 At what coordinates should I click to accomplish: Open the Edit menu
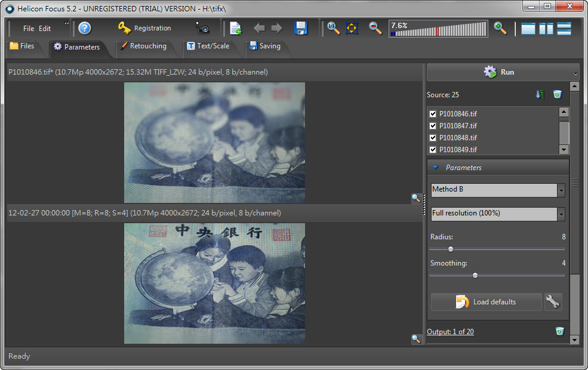coord(45,29)
